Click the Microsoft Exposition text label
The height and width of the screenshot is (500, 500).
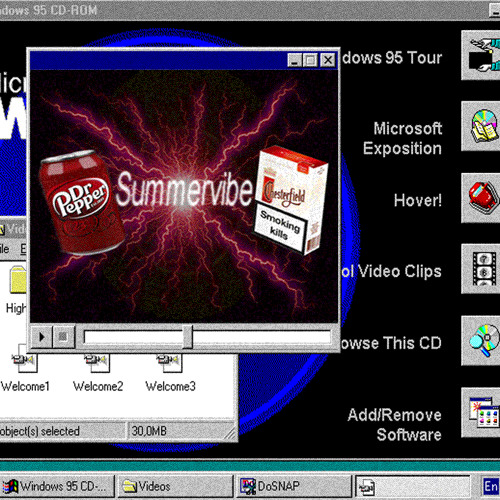point(403,138)
